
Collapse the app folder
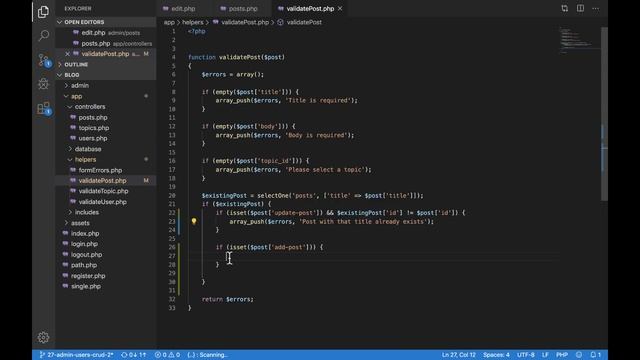105,96
